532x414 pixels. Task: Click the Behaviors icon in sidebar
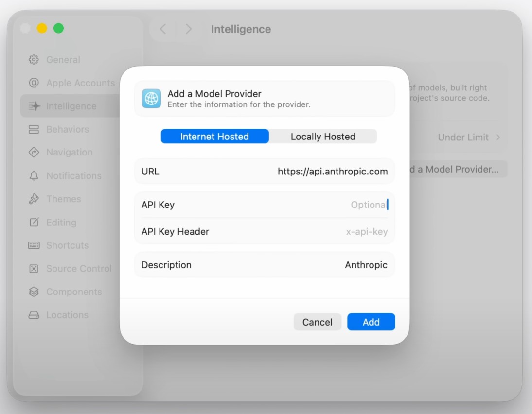click(x=34, y=129)
